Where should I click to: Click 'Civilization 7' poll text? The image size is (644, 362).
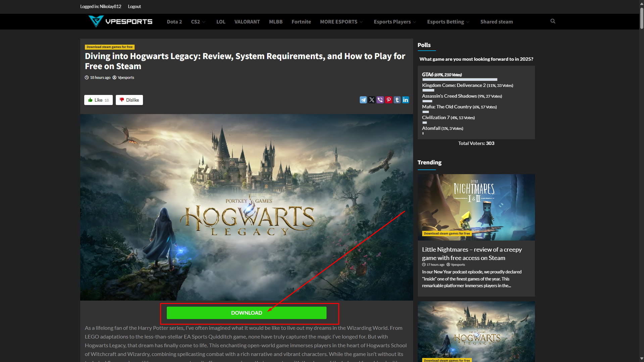pos(448,117)
